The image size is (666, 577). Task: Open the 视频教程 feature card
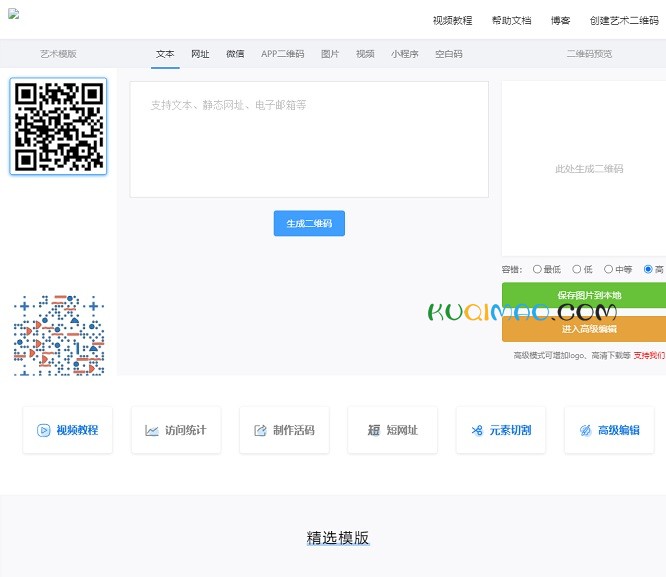coord(68,430)
